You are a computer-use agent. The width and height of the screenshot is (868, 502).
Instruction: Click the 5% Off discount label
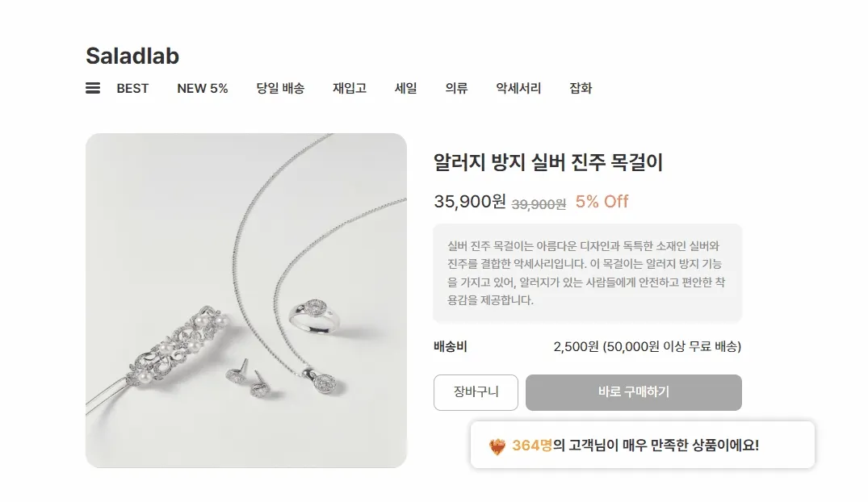[602, 202]
